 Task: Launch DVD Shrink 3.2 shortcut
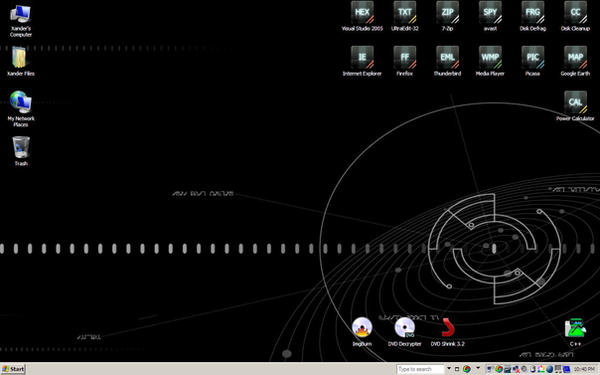click(x=447, y=332)
